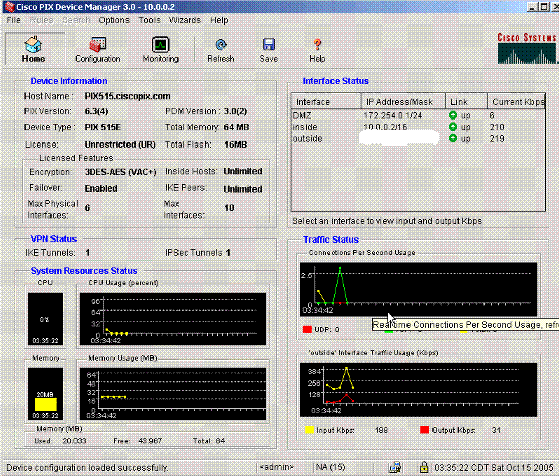Open the Monitoring toolbar icon

[160, 45]
